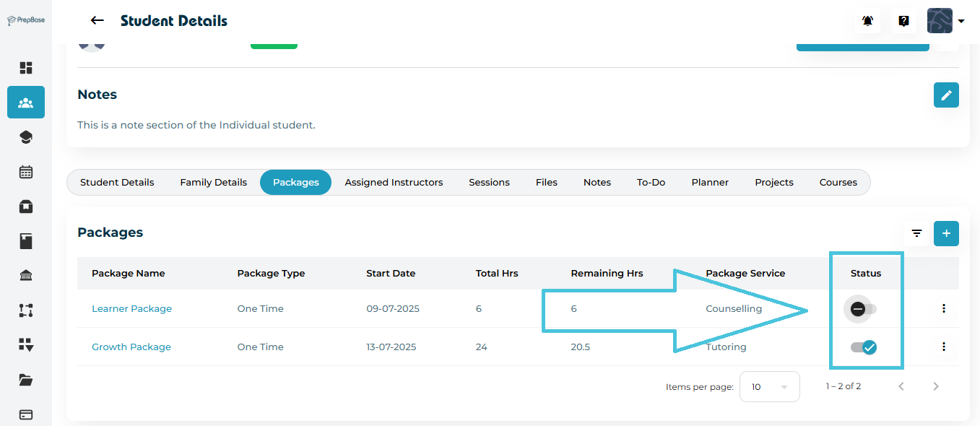
Task: Disable the Growth Package status toggle
Action: coord(864,347)
